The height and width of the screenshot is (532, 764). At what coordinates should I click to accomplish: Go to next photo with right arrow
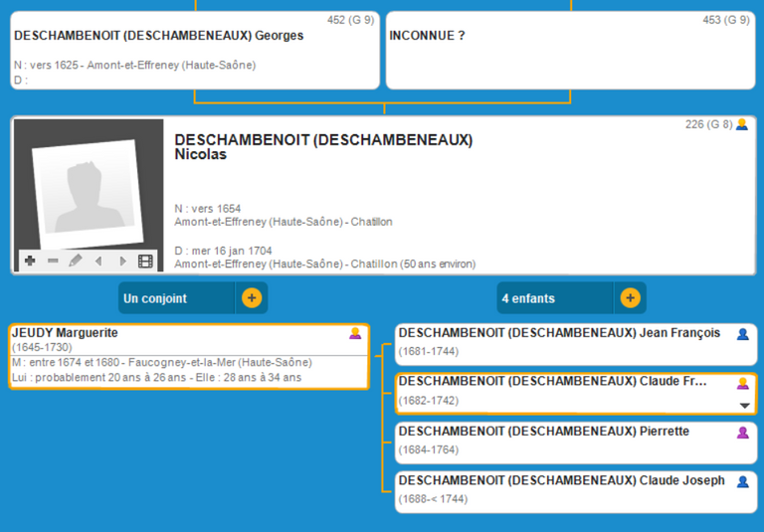click(122, 262)
